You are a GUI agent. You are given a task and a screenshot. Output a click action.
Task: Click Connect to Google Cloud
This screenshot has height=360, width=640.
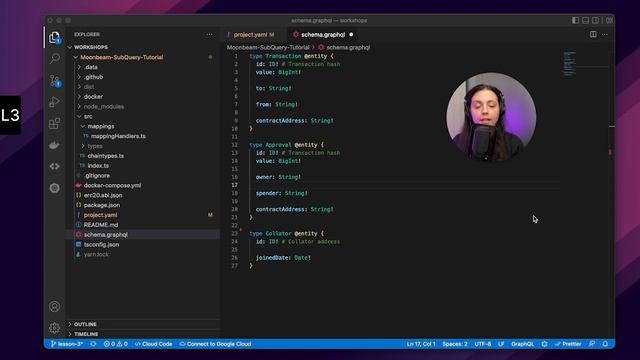coord(215,344)
